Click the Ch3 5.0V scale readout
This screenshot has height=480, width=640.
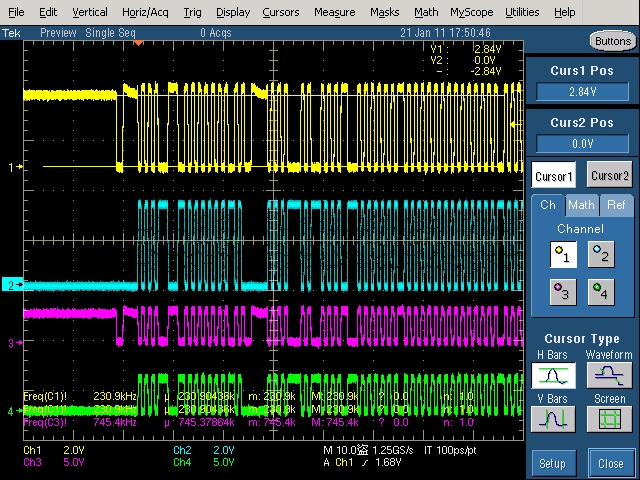click(x=54, y=462)
